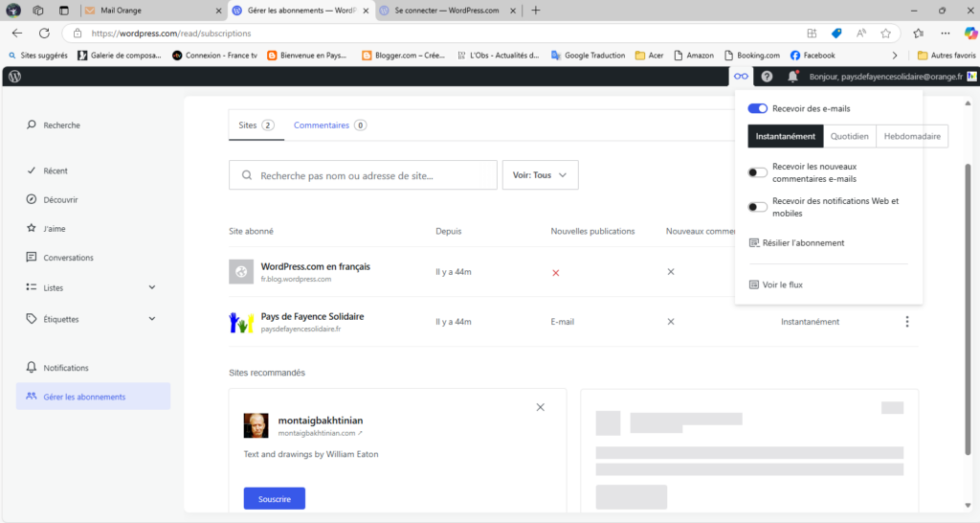Click the Découvrir compass icon in sidebar
Viewport: 980px width, 523px height.
pyautogui.click(x=32, y=200)
